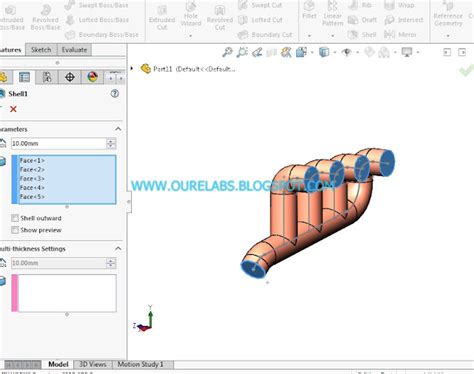Expand the Part11 flyout tree
This screenshot has width=474, height=374.
pos(132,69)
